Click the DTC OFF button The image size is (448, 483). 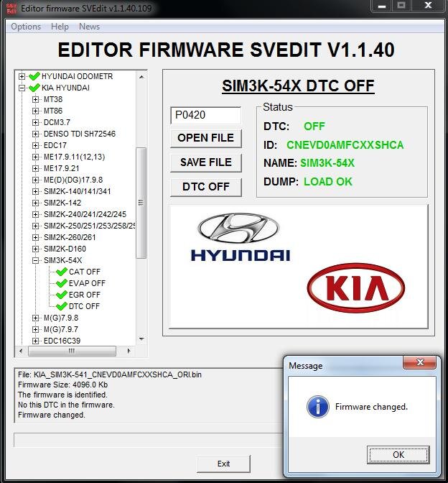[206, 187]
